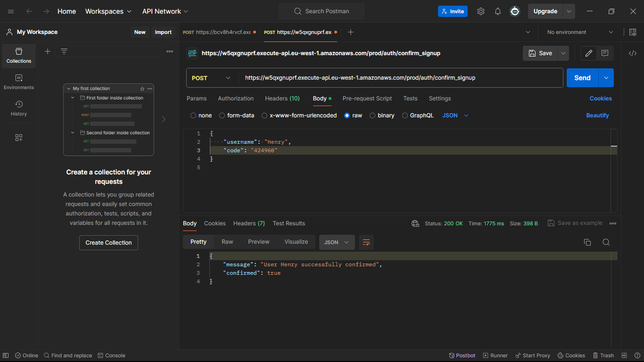Go forward with the right arrow
Viewport: 644px width, 362px height.
coord(46,11)
